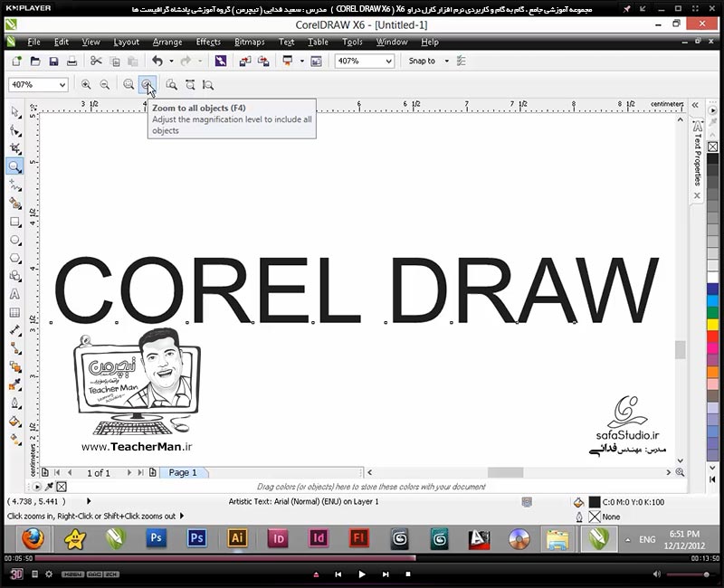
Task: Click the Zoom to Page icon
Action: coord(171,84)
